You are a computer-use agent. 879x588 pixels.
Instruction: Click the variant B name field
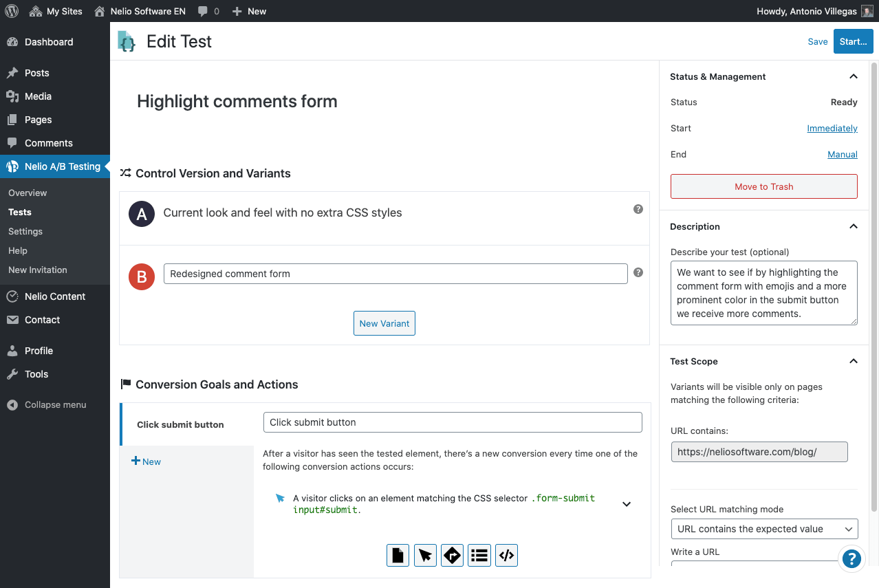point(395,274)
